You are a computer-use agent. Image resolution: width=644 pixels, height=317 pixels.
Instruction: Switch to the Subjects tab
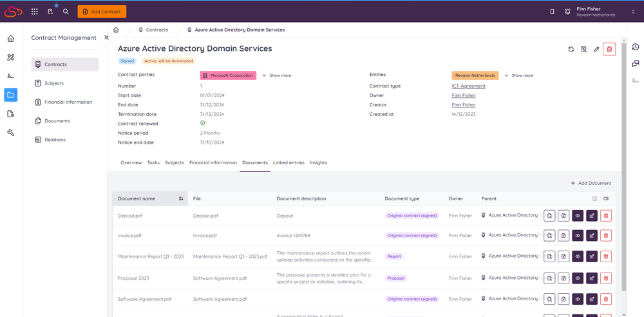click(x=175, y=163)
